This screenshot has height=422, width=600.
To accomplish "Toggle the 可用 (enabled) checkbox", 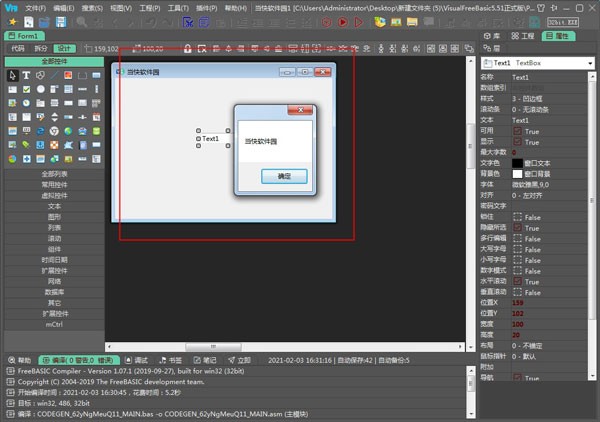I will [x=517, y=131].
